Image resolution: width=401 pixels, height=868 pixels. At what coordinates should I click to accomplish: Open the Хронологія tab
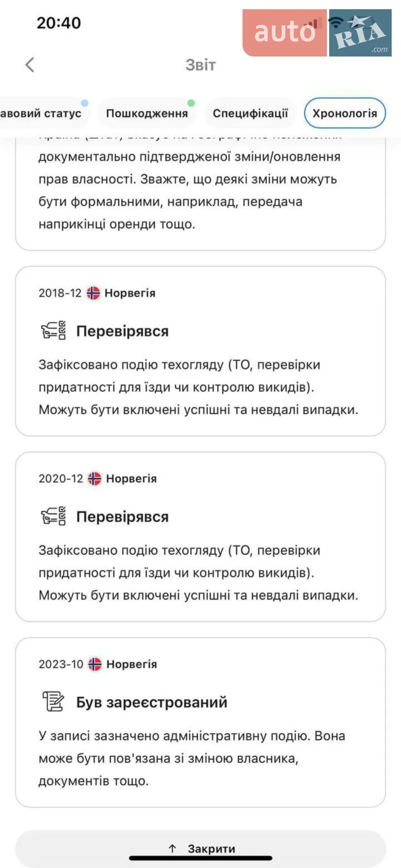tap(345, 113)
